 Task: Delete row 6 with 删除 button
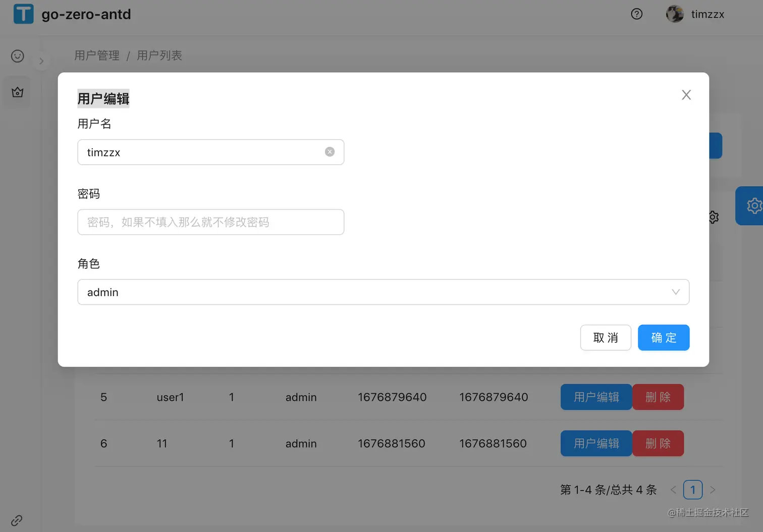(x=658, y=443)
